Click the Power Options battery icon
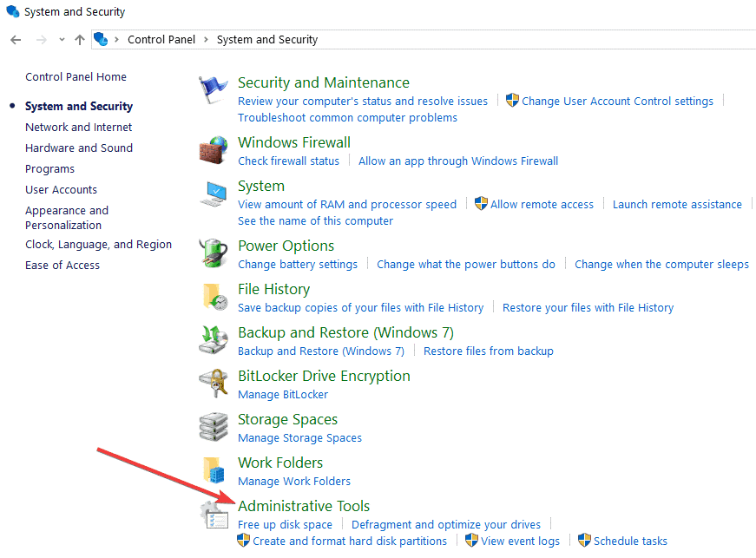 (213, 254)
